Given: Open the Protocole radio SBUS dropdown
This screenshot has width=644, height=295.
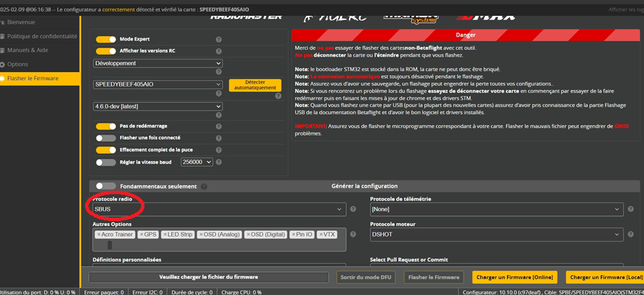Looking at the screenshot, I should coord(219,209).
